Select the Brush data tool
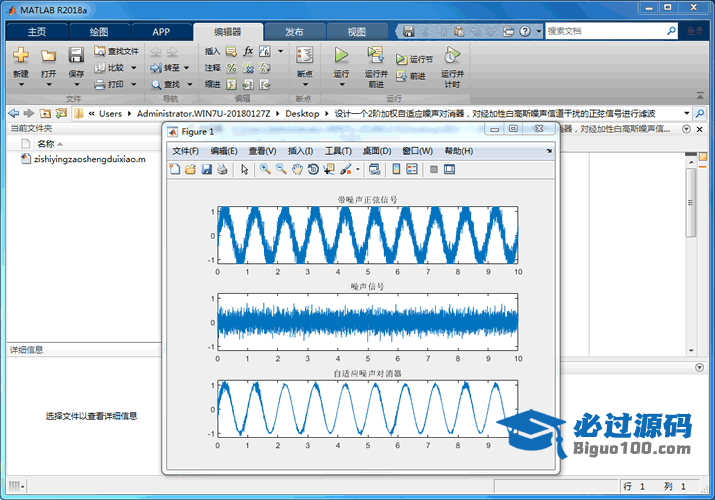 tap(346, 170)
